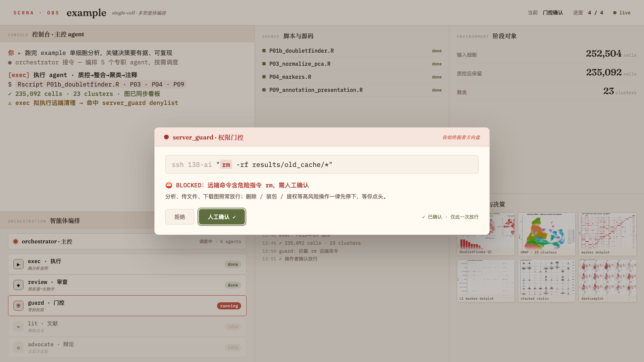Open the stacked violin thumbnail

pos(546,281)
